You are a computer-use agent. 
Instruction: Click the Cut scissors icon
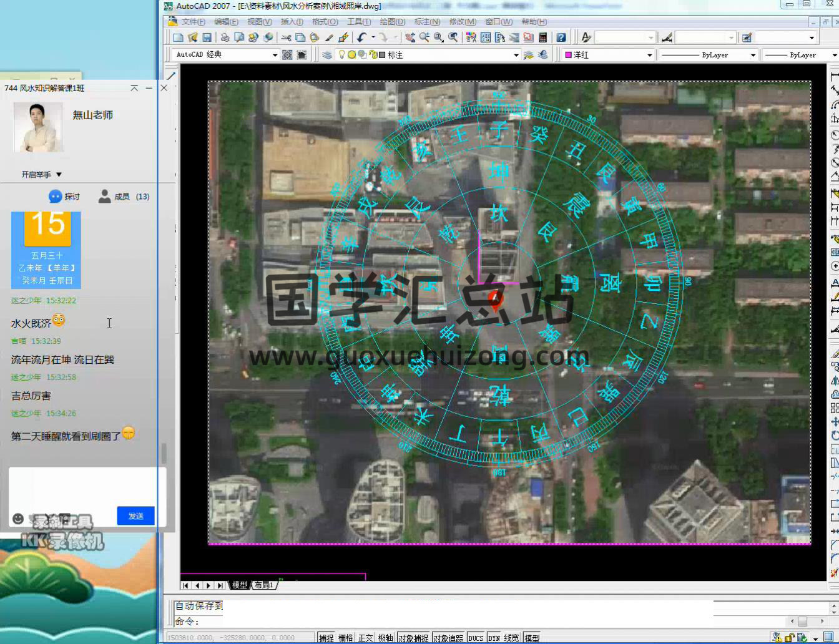pyautogui.click(x=286, y=38)
